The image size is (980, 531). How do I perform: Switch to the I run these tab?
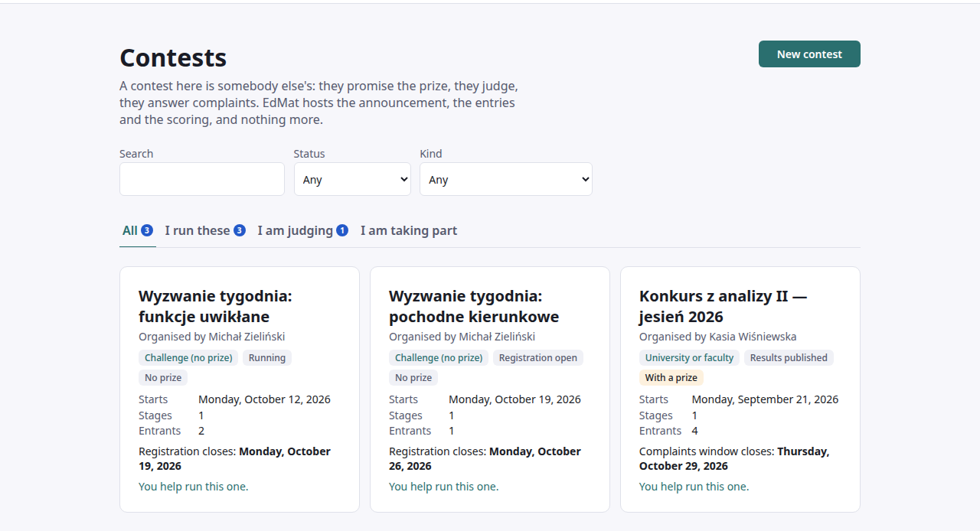(205, 230)
